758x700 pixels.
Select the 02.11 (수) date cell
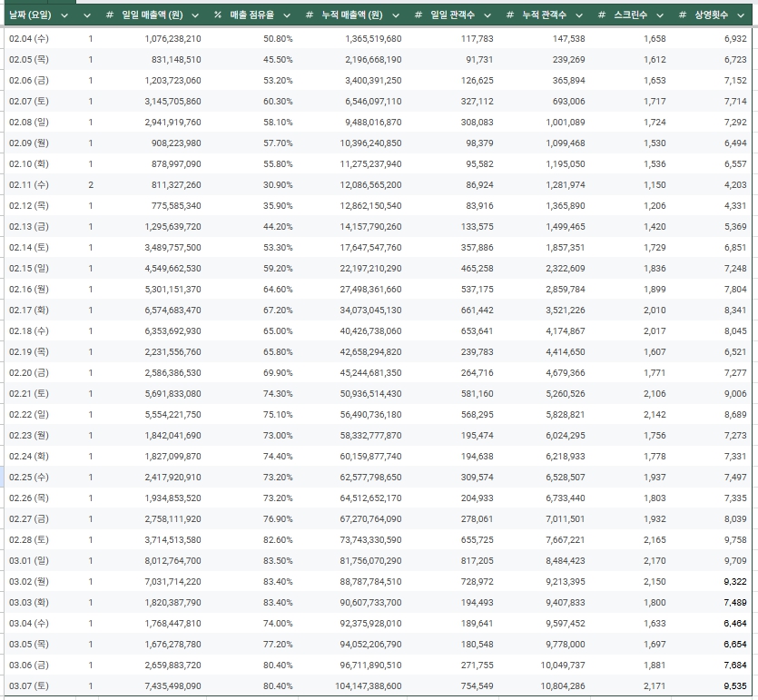[x=29, y=184]
